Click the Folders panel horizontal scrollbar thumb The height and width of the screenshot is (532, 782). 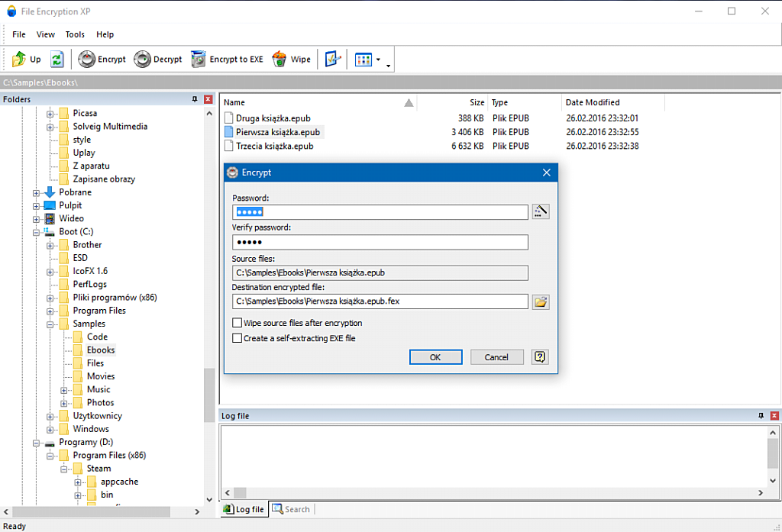pos(92,511)
